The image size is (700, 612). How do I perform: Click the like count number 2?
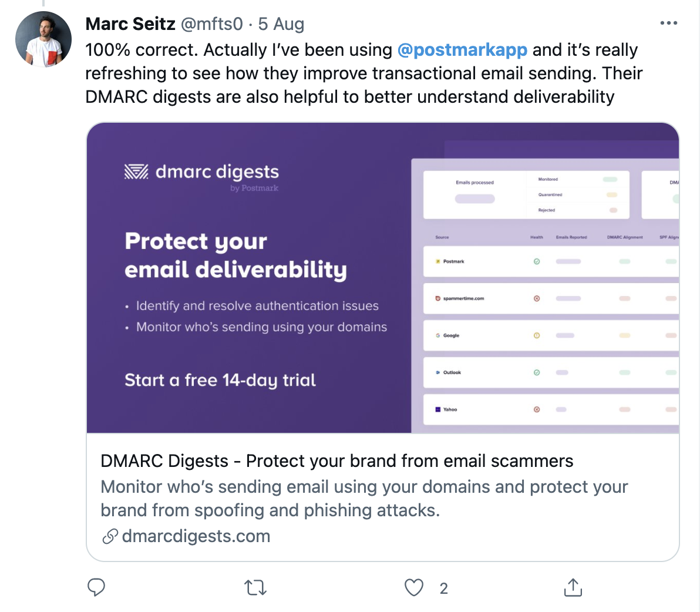(x=444, y=589)
